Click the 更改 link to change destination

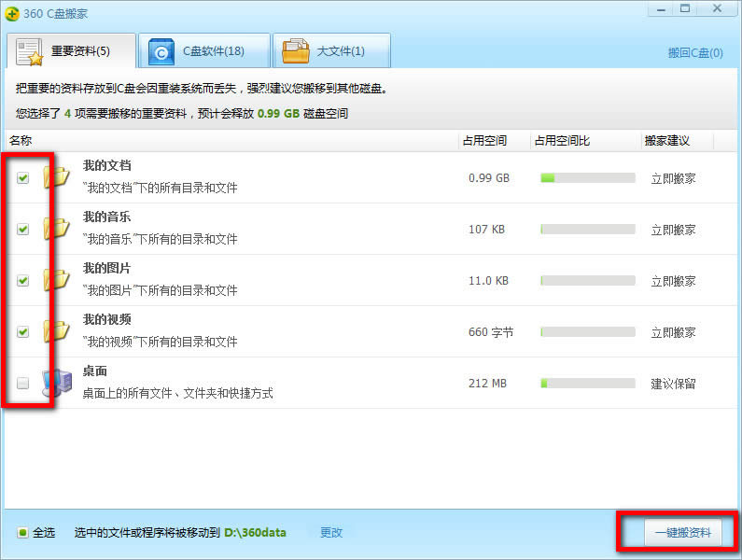[331, 533]
